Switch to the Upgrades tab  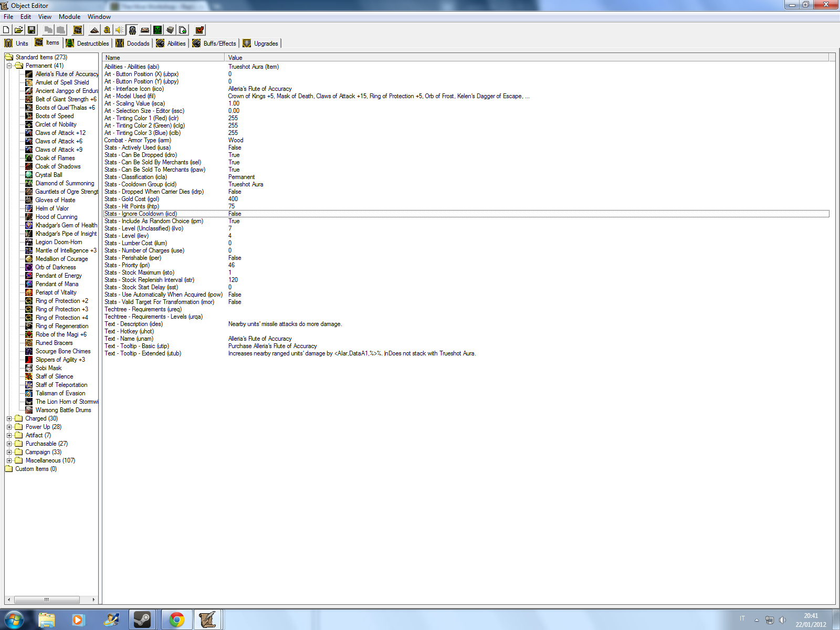click(261, 43)
